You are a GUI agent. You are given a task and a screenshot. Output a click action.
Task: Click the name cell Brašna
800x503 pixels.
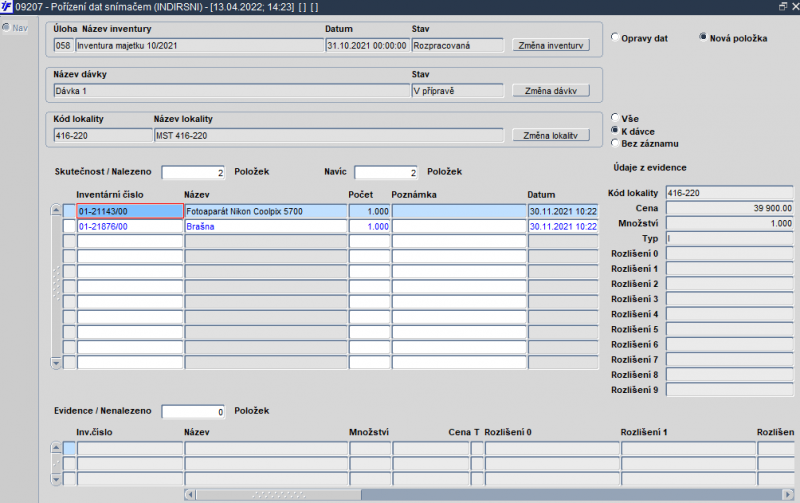266,227
